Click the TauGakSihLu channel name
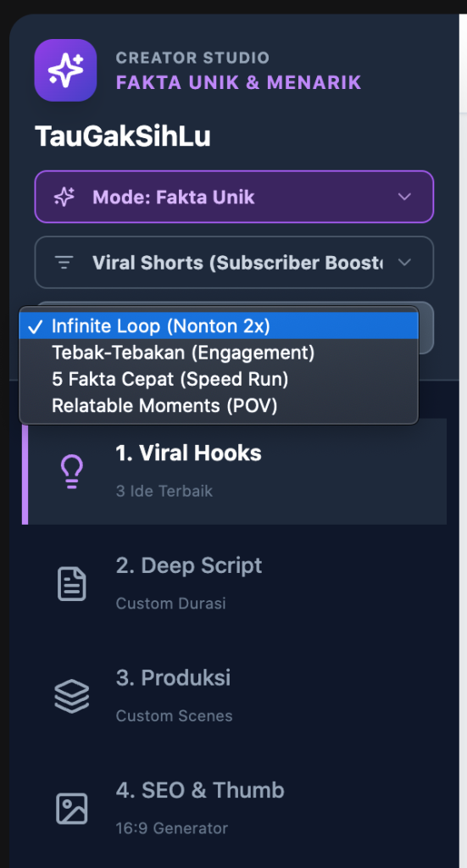The width and height of the screenshot is (467, 868). click(123, 136)
